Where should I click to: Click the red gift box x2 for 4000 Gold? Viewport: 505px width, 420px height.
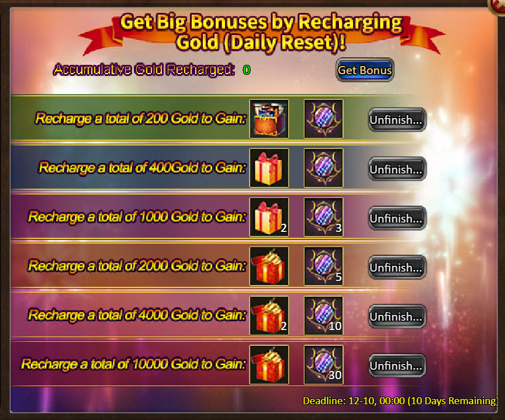[269, 315]
